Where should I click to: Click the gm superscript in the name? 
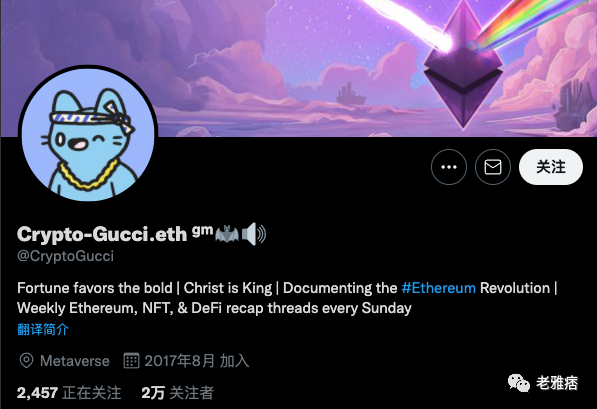click(202, 230)
